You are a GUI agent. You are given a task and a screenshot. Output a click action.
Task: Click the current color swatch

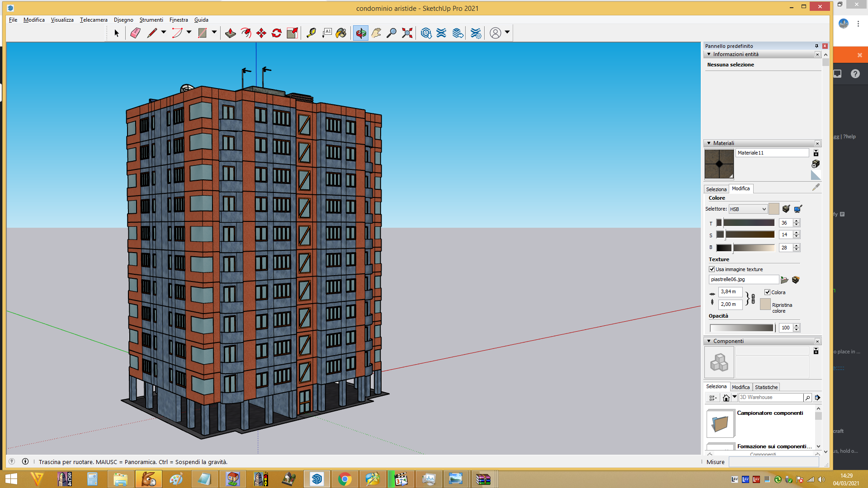click(x=774, y=209)
